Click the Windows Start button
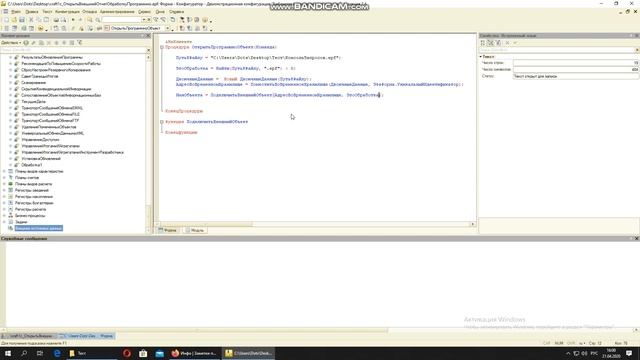The height and width of the screenshot is (360, 640). tap(8, 353)
